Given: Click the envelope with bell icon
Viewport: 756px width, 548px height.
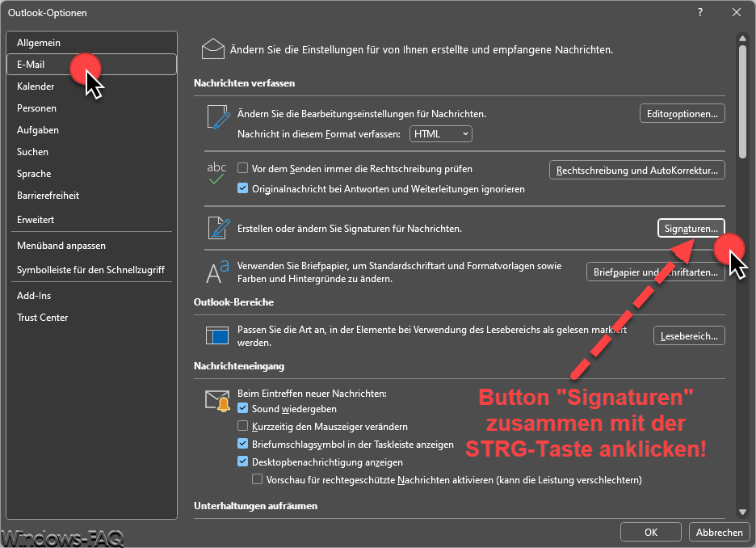Looking at the screenshot, I should 217,401.
